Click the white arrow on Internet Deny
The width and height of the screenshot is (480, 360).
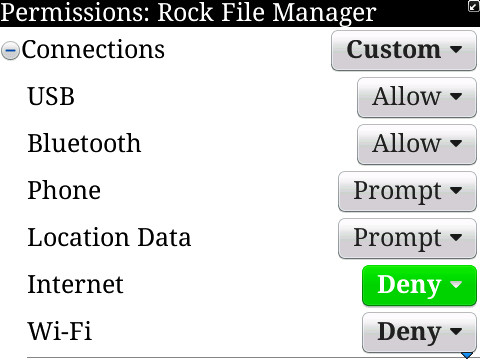[456, 284]
